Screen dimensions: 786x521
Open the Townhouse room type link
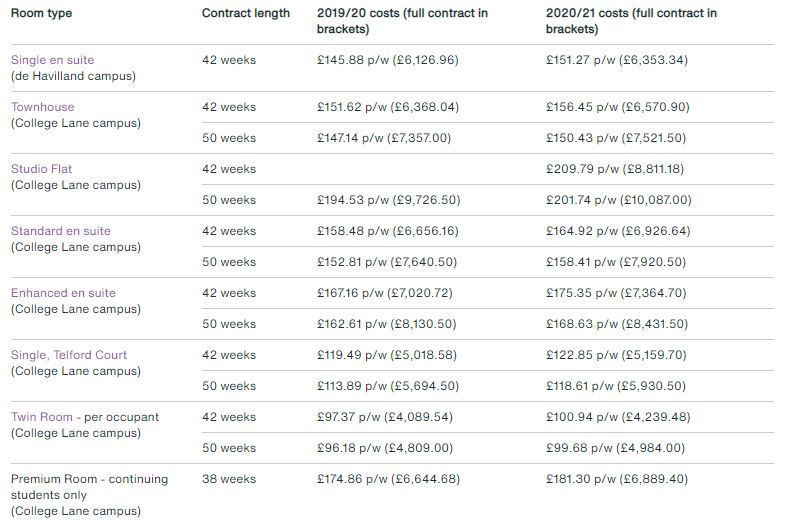click(x=43, y=107)
